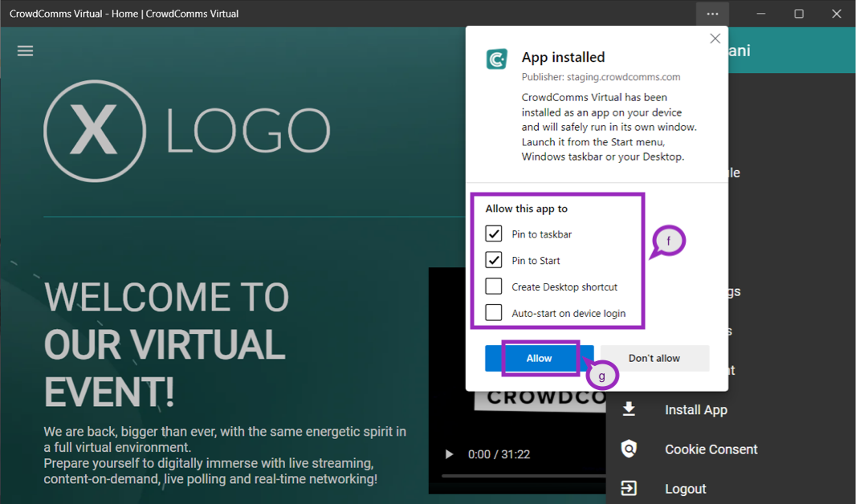The width and height of the screenshot is (856, 504).
Task: Select Cookie Consent menu item
Action: pos(711,449)
